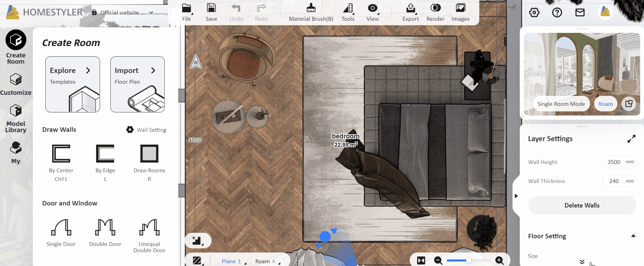Expand more options with double chevron
644x266 pixels.
coord(582,262)
